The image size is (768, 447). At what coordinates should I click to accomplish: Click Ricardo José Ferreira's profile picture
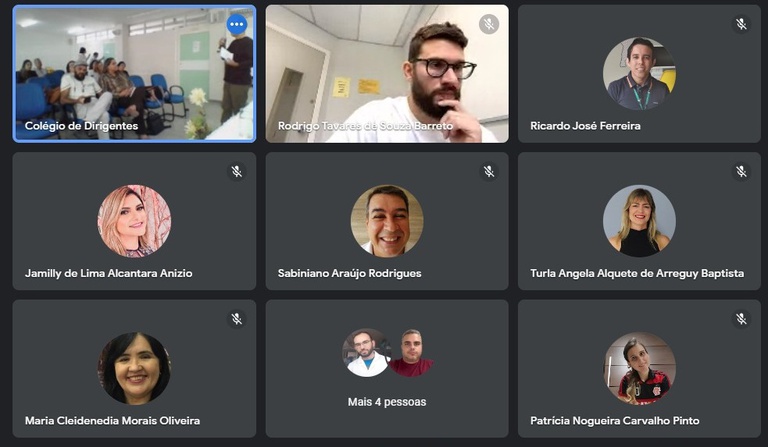pyautogui.click(x=639, y=73)
